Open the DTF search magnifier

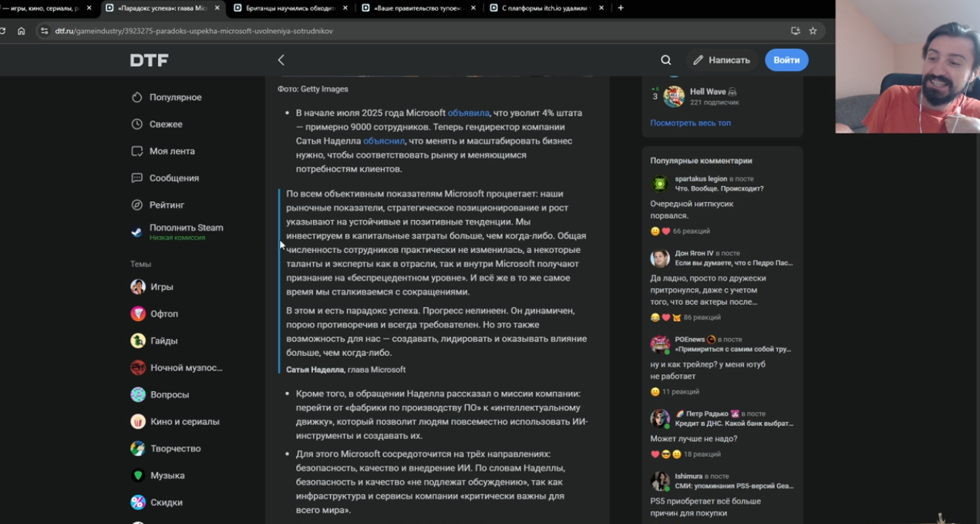click(x=665, y=60)
